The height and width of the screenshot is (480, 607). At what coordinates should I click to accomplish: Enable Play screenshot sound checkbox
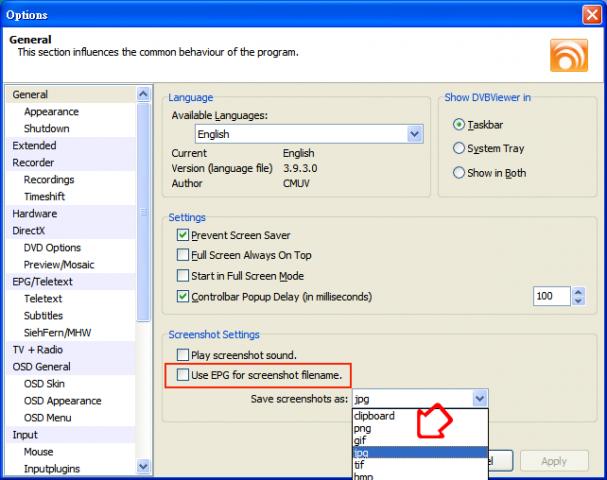tap(182, 355)
